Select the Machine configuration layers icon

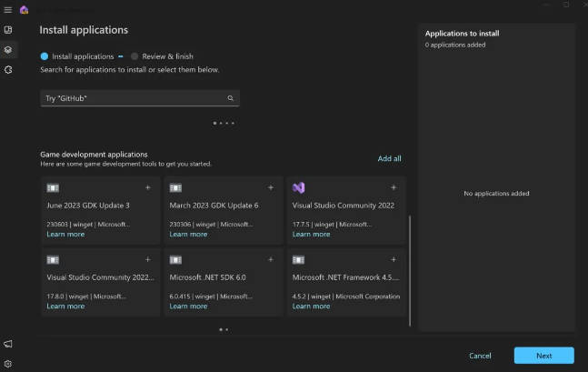8,50
